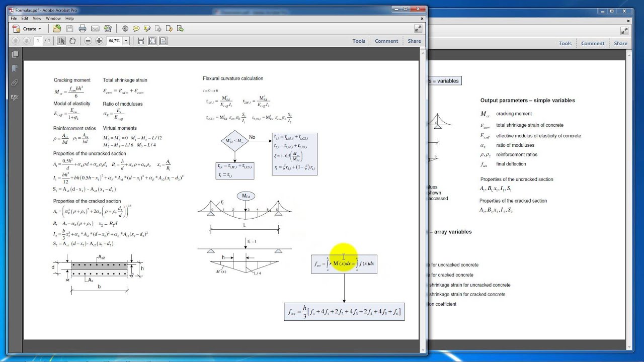Open the Create PDF button

tap(26, 29)
